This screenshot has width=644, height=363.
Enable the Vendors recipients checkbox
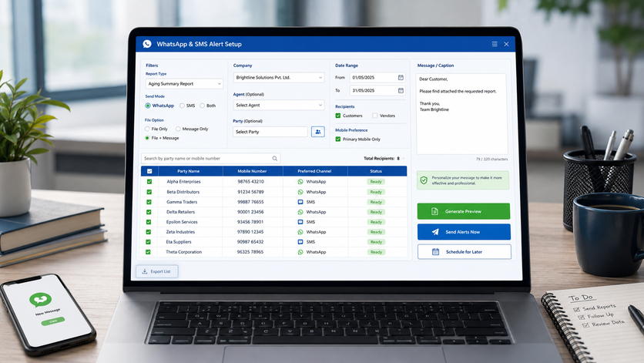pos(374,116)
